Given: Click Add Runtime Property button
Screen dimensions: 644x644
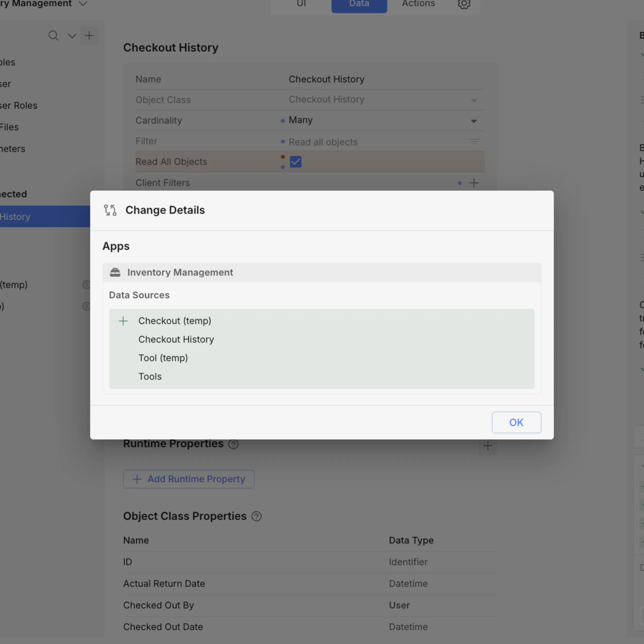Looking at the screenshot, I should click(x=189, y=479).
